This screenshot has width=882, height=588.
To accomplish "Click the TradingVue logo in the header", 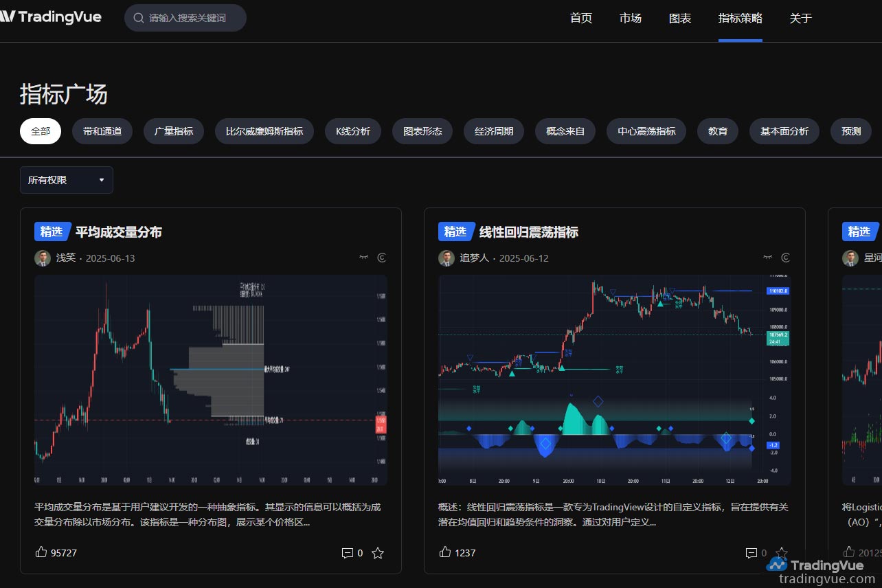I will [51, 17].
